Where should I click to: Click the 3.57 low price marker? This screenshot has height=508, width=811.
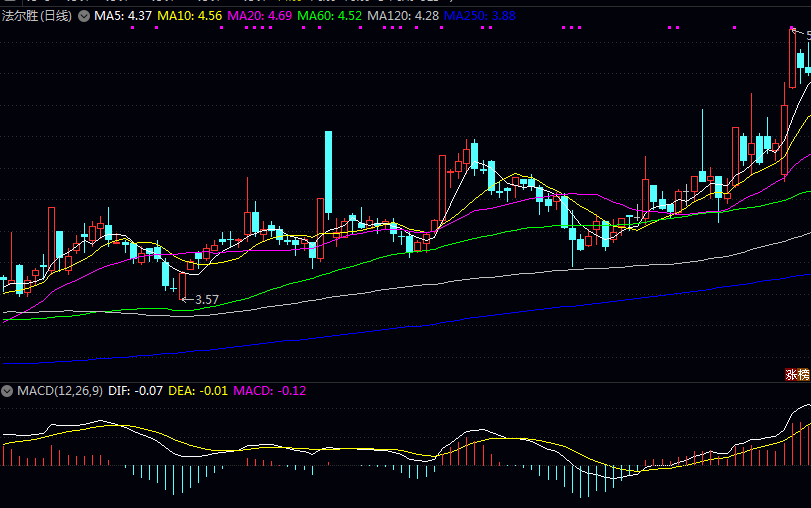click(x=206, y=300)
